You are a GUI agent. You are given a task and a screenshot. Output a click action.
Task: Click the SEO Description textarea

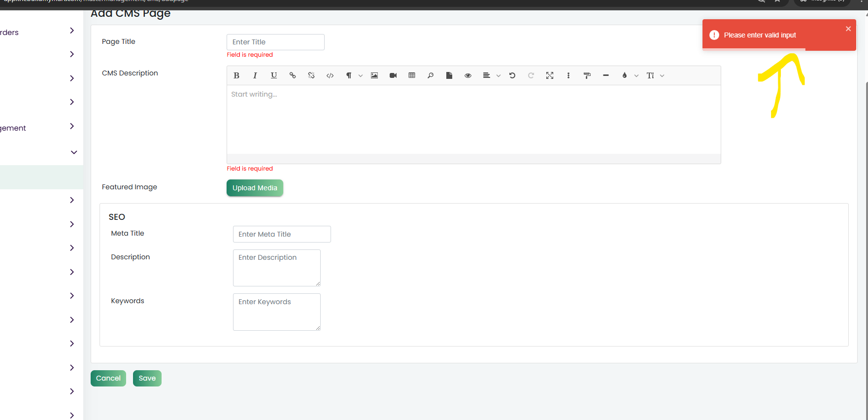[x=277, y=268]
